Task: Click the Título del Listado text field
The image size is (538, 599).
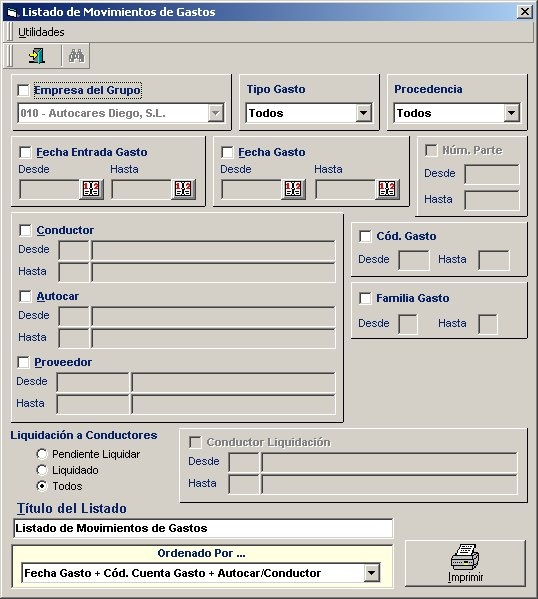Action: coord(203,528)
